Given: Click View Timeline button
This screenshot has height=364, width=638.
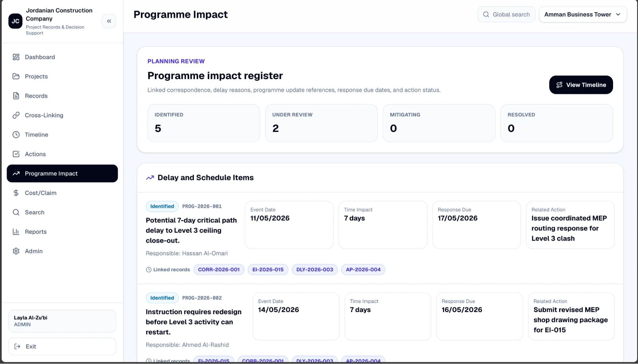Looking at the screenshot, I should pyautogui.click(x=581, y=85).
